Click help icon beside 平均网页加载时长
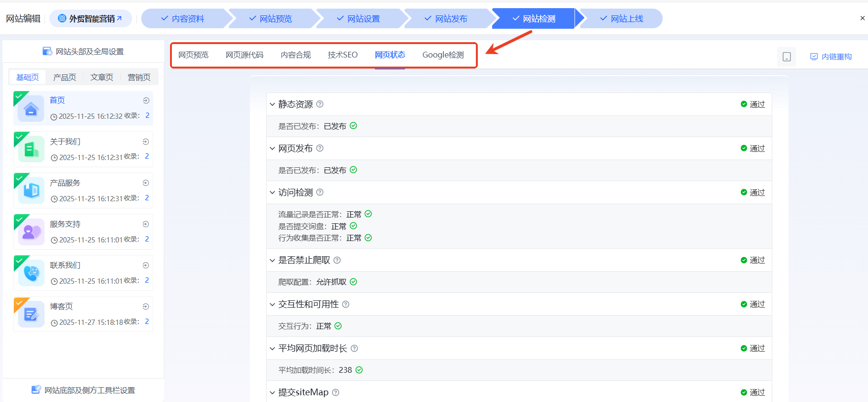 point(354,348)
